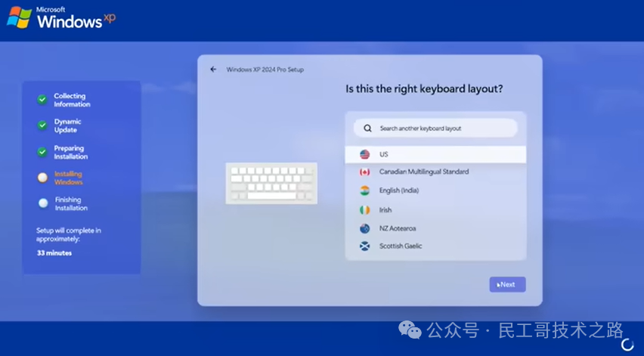
Task: Click the Collecting Information checkmark
Action: click(x=42, y=99)
